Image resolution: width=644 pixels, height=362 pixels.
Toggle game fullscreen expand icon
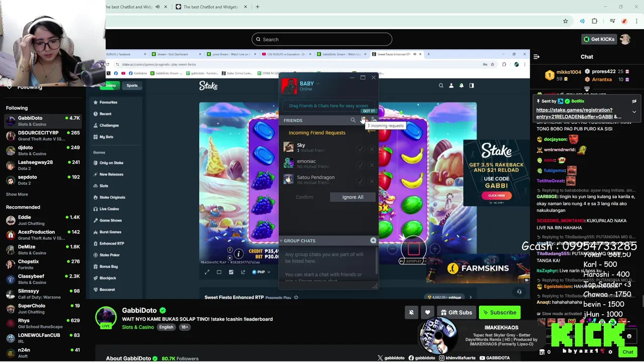(x=207, y=272)
